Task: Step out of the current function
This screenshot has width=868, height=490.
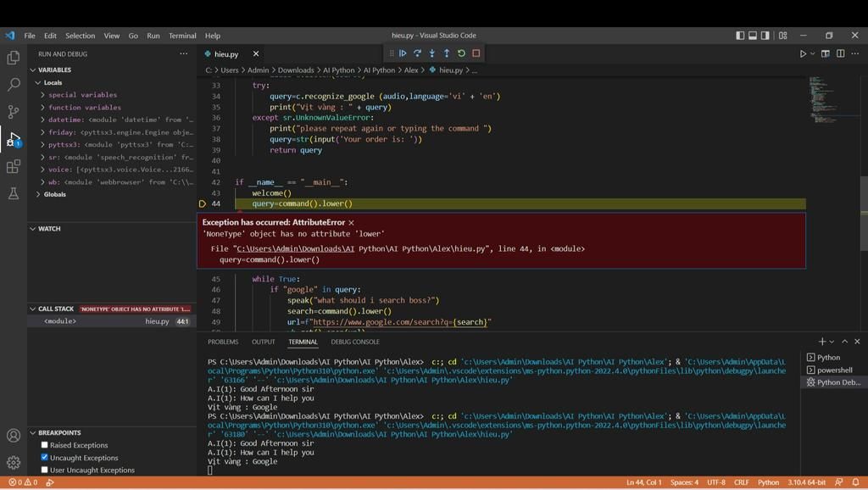Action: click(447, 53)
